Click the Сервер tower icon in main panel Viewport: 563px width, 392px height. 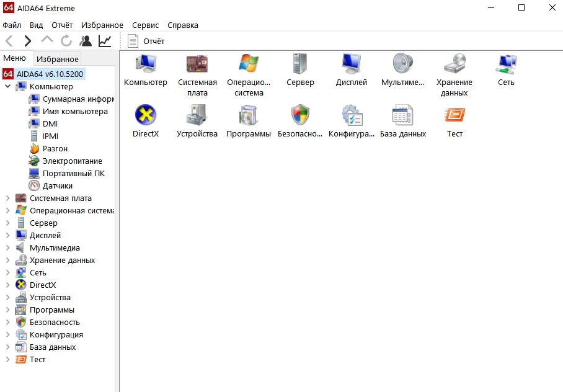point(300,64)
